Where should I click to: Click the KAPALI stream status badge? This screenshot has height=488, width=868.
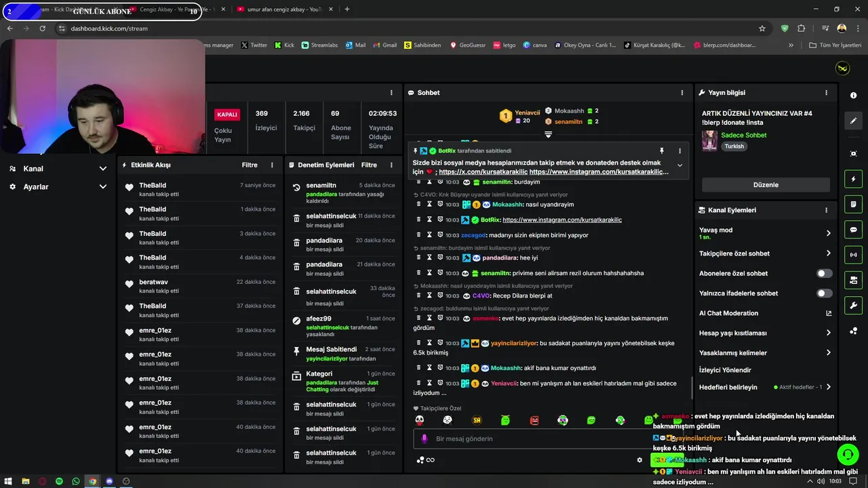[x=226, y=115]
